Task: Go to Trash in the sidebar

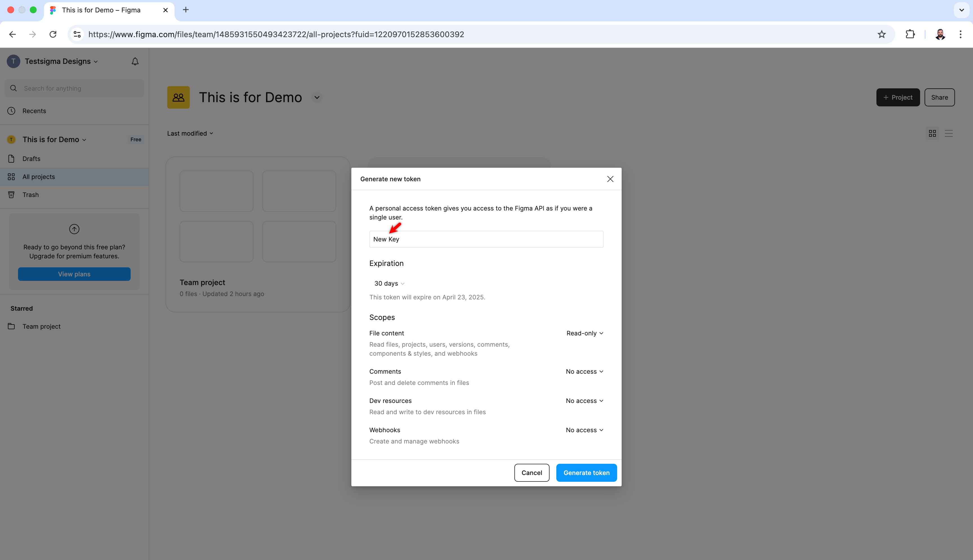Action: click(x=30, y=195)
